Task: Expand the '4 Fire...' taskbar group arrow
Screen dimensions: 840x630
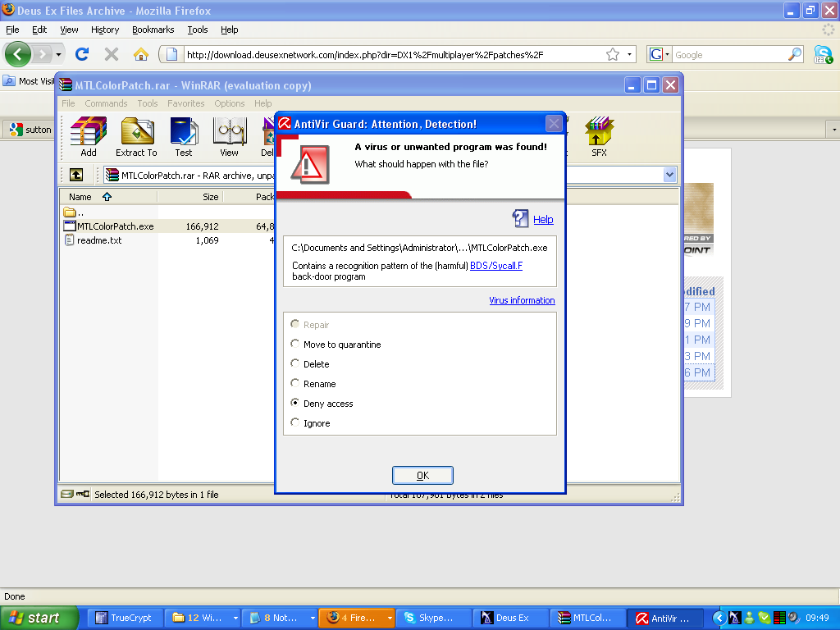Action: pos(390,618)
